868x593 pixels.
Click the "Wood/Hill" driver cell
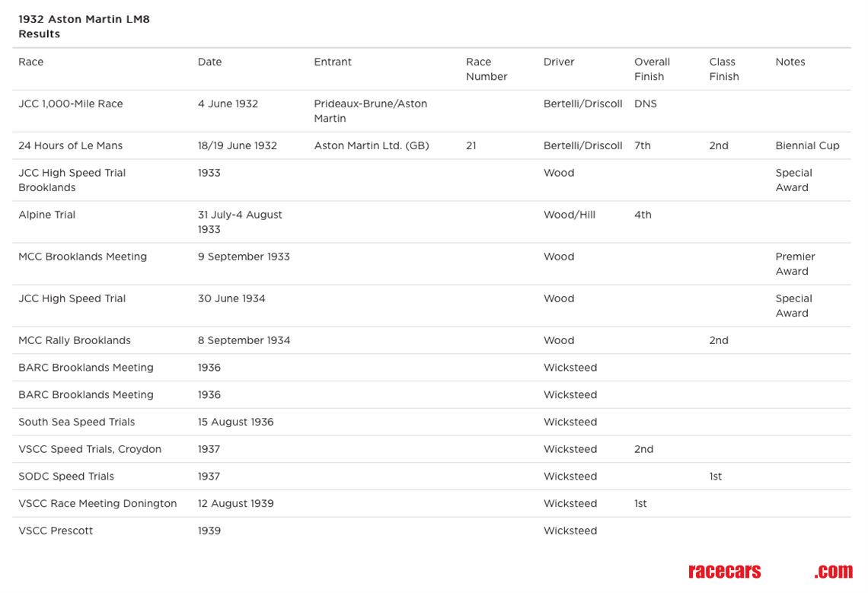[x=569, y=215]
